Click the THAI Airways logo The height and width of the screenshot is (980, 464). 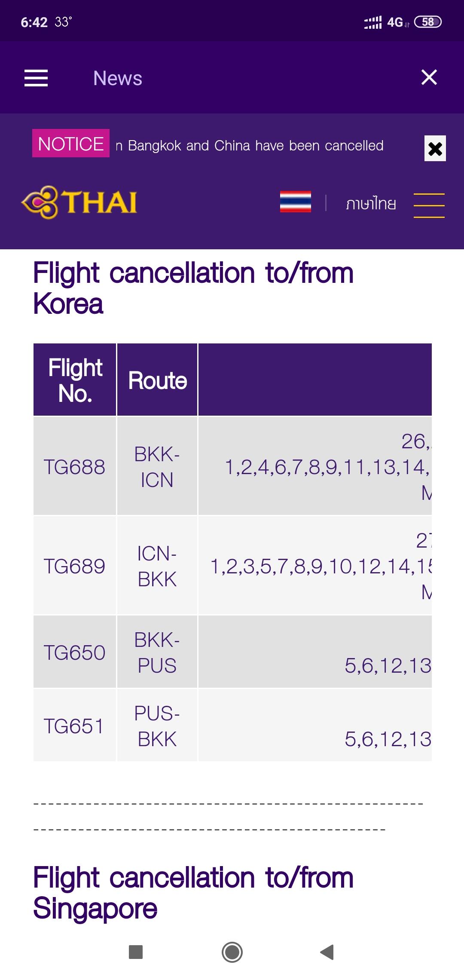(79, 202)
